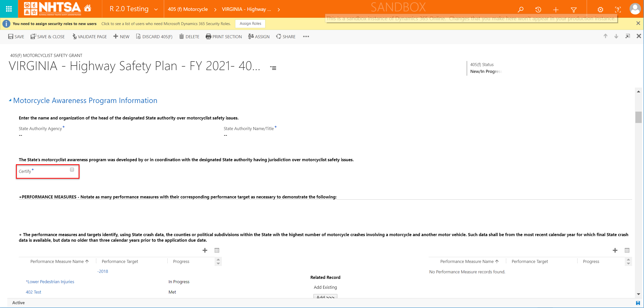Screen dimensions: 644x308
Task: Add record in left performance measures grid
Action: point(205,250)
